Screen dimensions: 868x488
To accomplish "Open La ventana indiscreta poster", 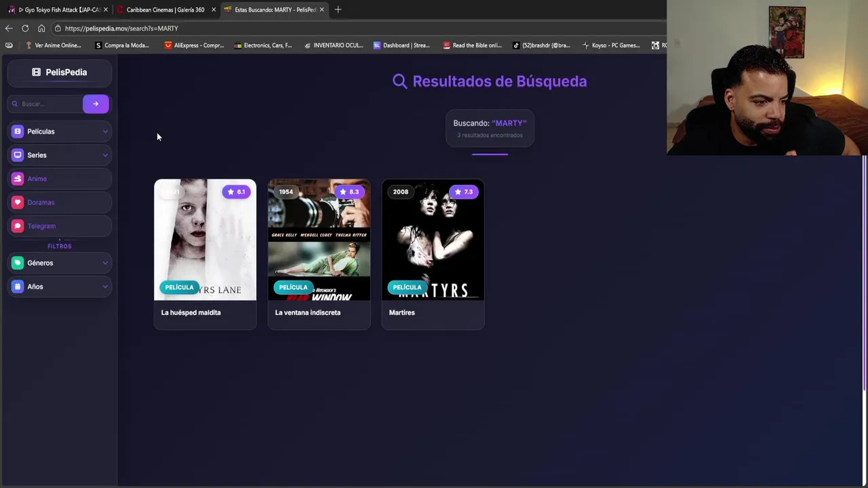I will (x=319, y=239).
